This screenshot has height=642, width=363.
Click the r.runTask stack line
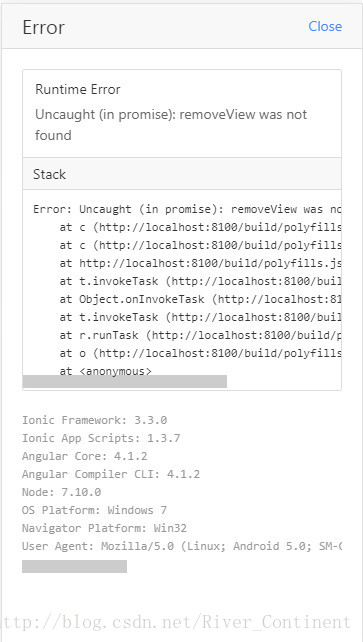coord(200,335)
